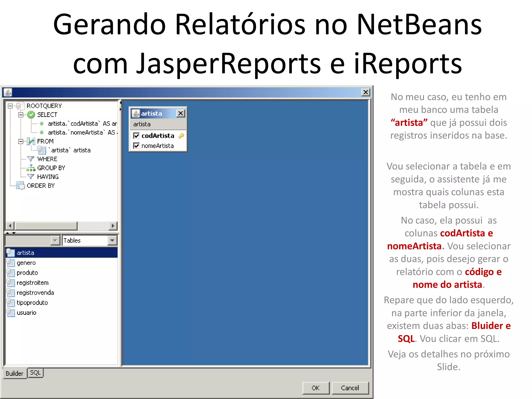
Task: Click the tree scrollbar right arrow
Action: (113, 226)
